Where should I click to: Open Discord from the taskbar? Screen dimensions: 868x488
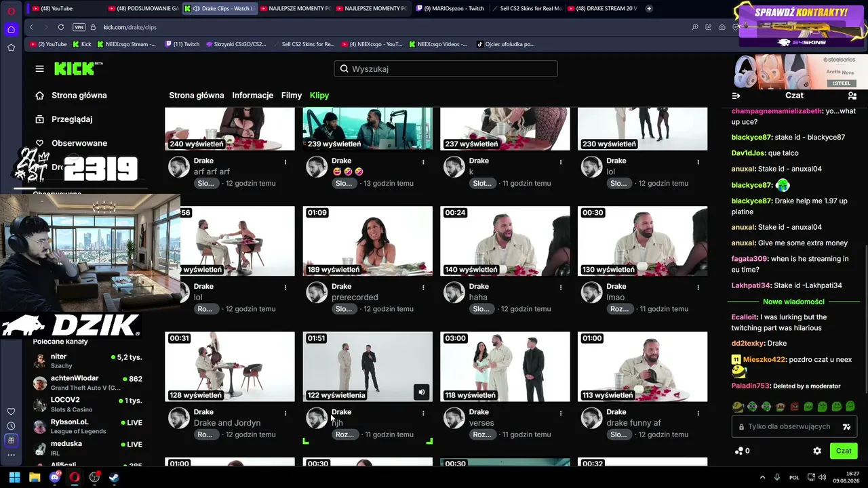[x=55, y=477]
